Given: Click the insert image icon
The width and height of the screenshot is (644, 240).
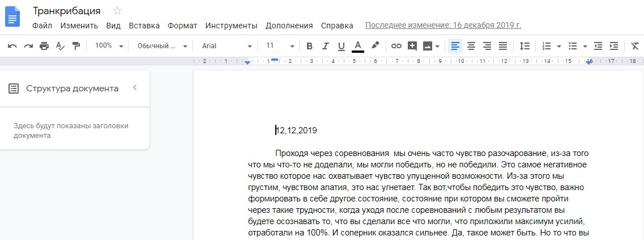Looking at the screenshot, I should 428,46.
